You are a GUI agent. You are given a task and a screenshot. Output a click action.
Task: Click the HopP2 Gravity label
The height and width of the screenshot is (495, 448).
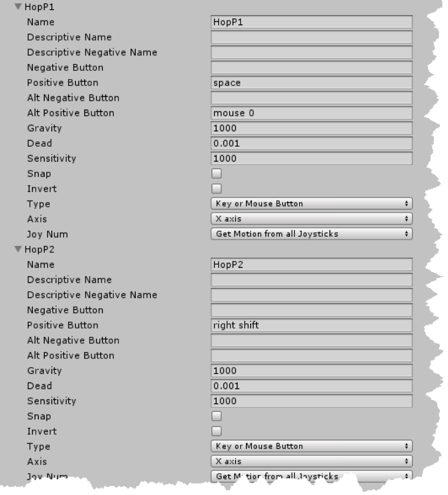44,370
